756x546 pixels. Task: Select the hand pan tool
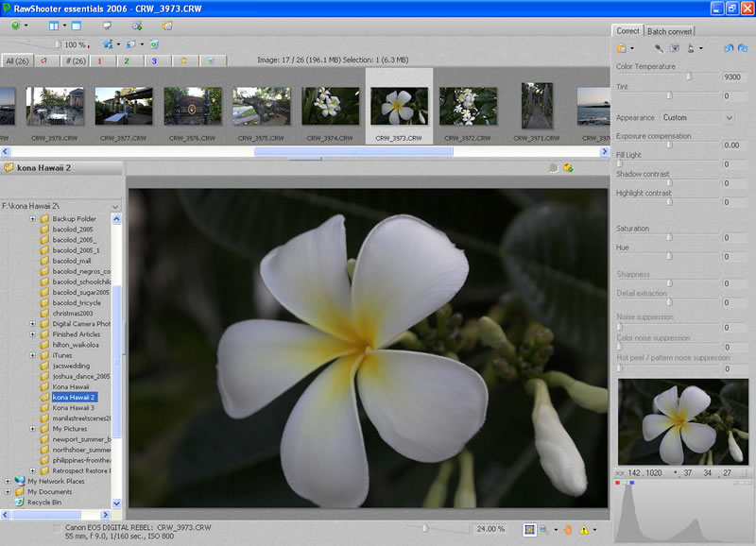click(568, 530)
